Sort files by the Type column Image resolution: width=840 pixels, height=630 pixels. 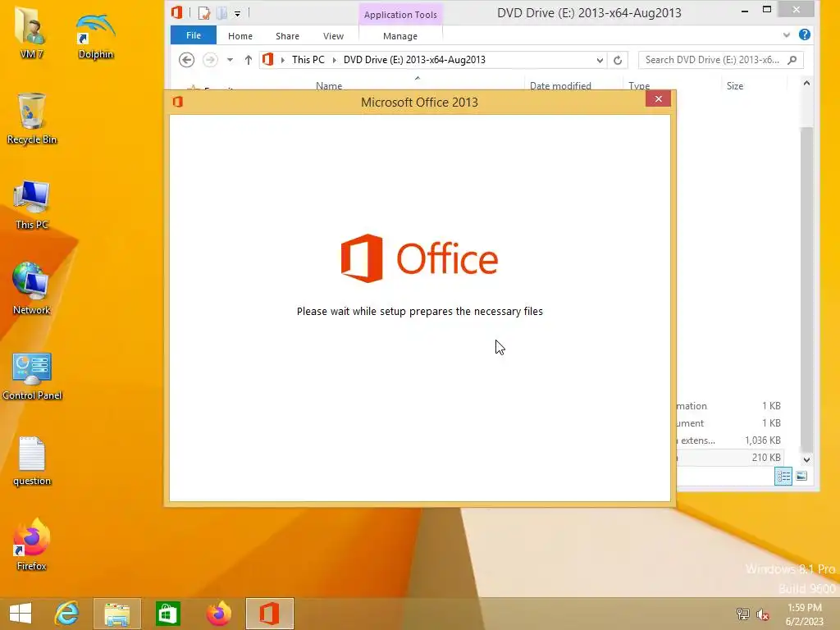pos(638,85)
